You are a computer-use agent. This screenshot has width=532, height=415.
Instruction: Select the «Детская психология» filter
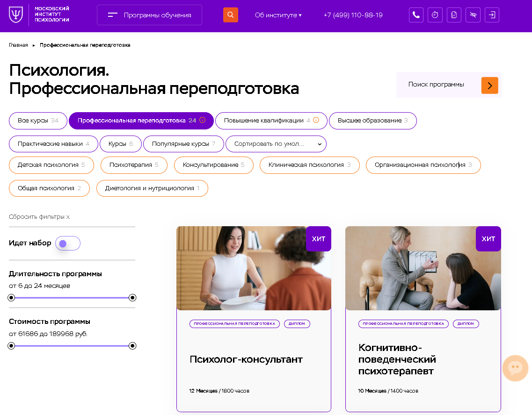click(51, 165)
